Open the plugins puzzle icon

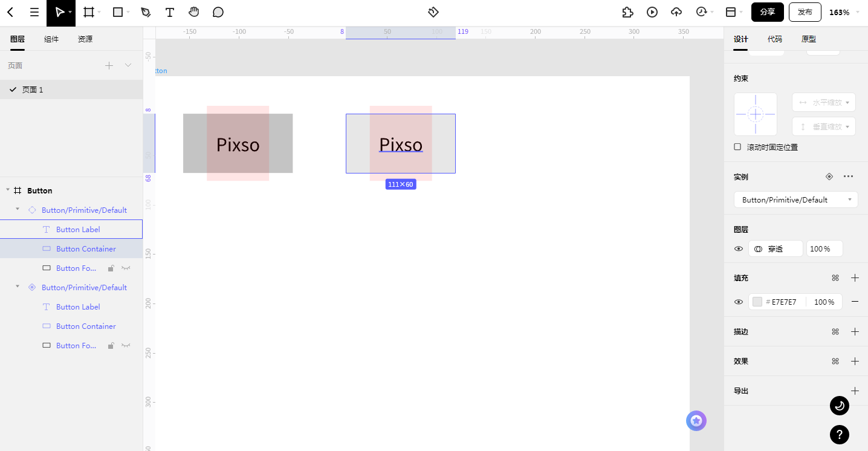pos(627,12)
